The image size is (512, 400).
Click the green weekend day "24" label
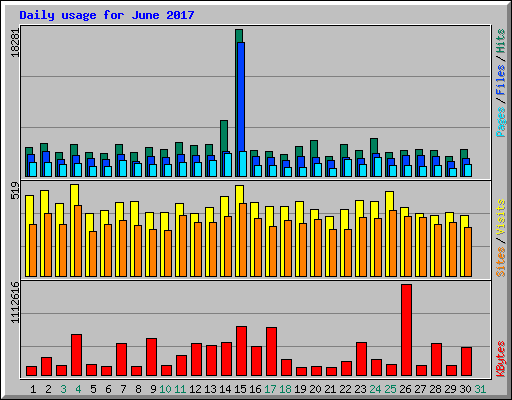point(375,389)
